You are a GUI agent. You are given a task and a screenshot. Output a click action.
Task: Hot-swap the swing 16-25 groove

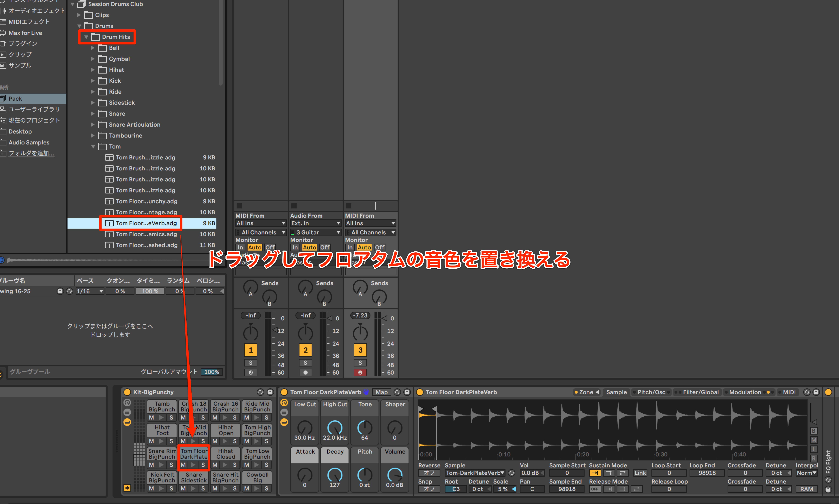[69, 291]
